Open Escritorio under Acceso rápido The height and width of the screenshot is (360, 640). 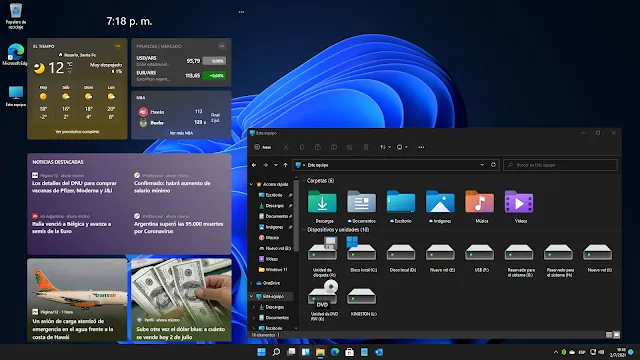pyautogui.click(x=274, y=195)
